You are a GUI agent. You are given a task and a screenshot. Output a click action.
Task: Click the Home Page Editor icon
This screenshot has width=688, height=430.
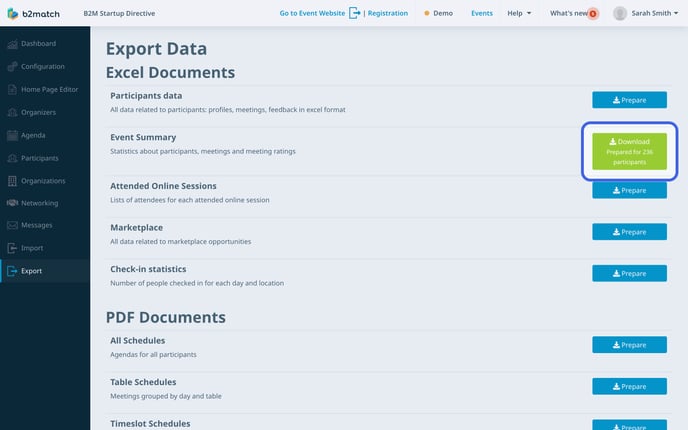[12, 90]
